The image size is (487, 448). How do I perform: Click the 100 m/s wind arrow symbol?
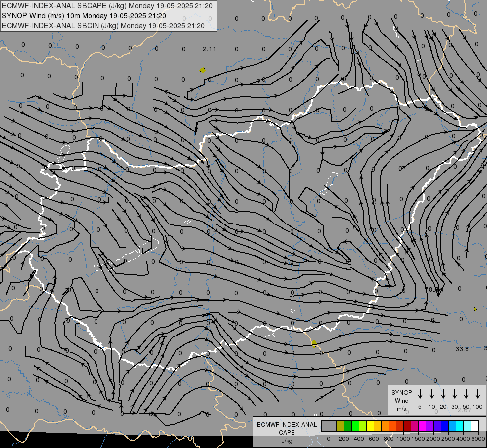(x=478, y=394)
